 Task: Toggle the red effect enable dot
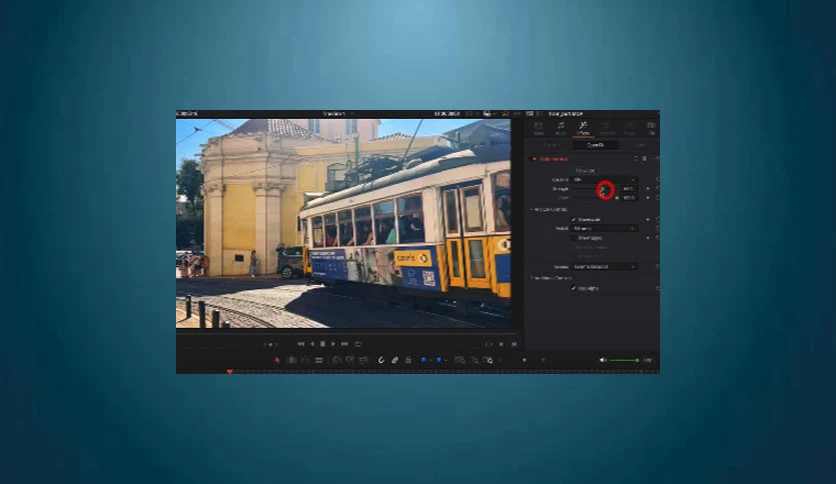tap(534, 159)
